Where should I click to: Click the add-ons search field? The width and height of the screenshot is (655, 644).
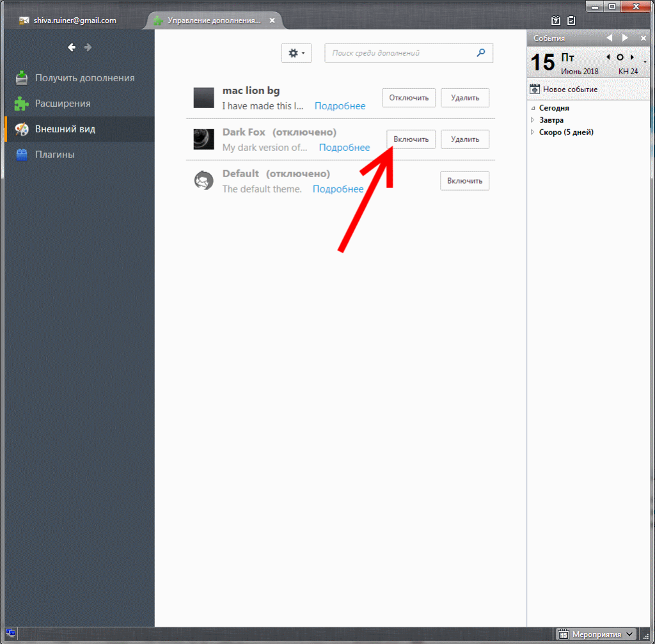400,53
